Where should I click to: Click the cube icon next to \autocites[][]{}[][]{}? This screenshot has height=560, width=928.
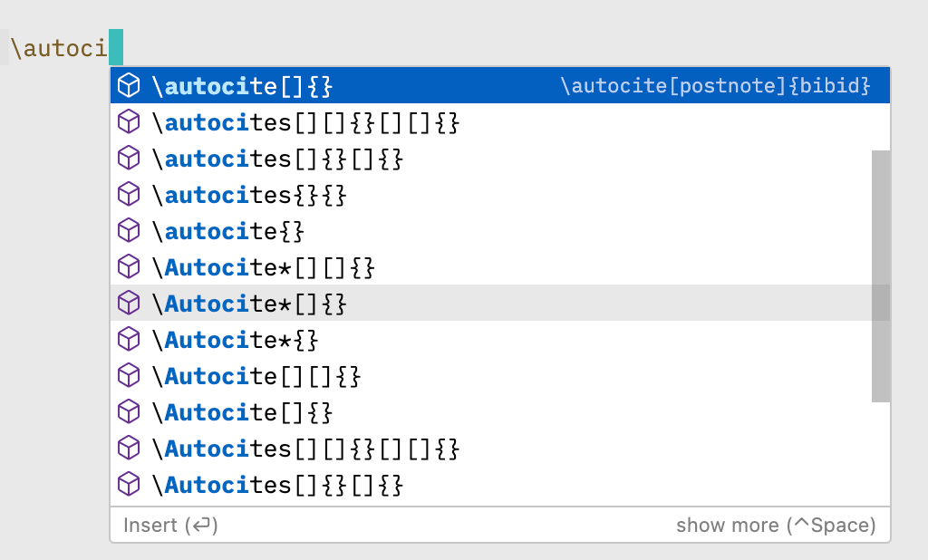pyautogui.click(x=128, y=121)
